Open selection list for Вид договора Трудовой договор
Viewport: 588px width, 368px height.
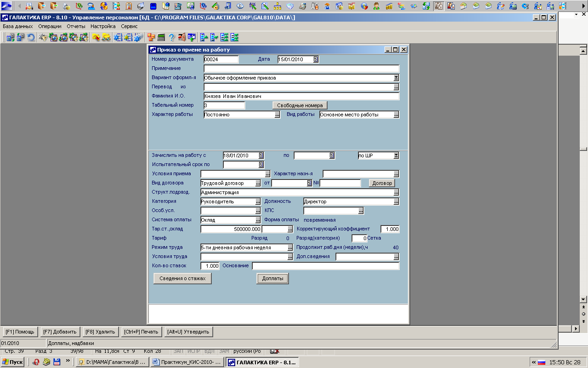tap(258, 183)
